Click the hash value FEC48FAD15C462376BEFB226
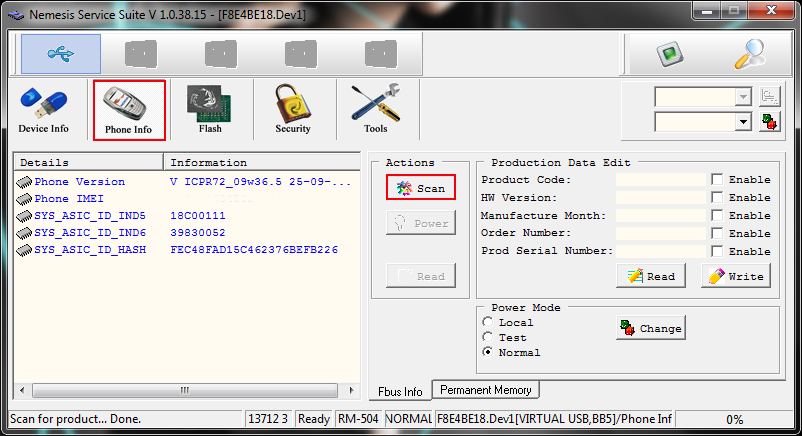Image resolution: width=802 pixels, height=436 pixels. point(254,250)
